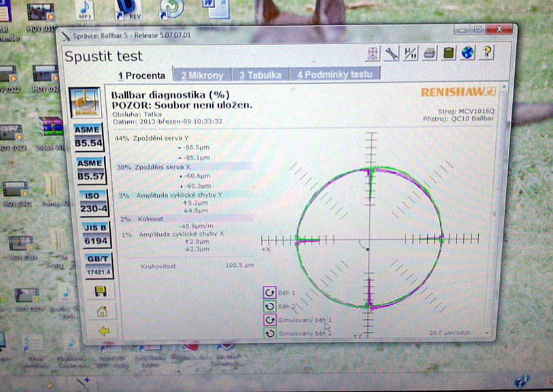Toggle Běh 2 plot visibility
This screenshot has width=553, height=392.
click(x=269, y=306)
